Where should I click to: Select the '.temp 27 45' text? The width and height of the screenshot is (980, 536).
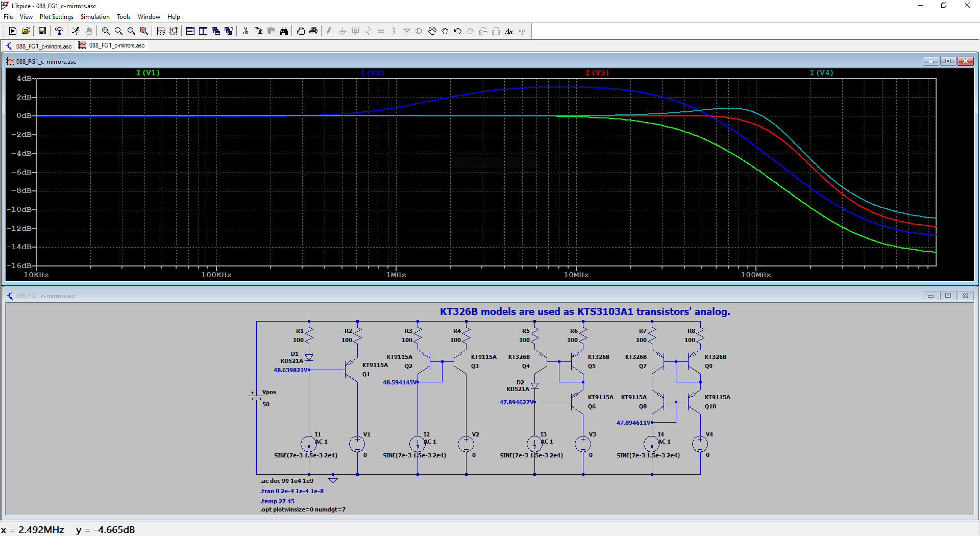pos(277,501)
